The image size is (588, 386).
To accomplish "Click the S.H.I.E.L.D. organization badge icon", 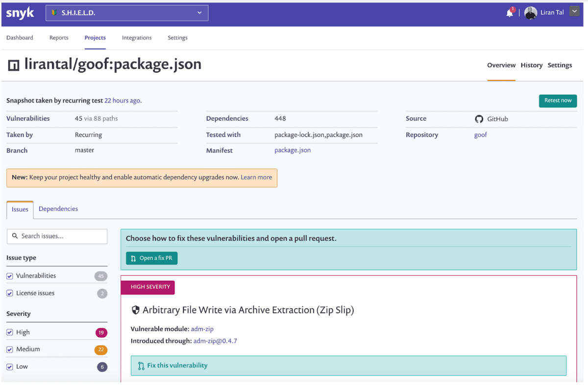I will tap(54, 13).
